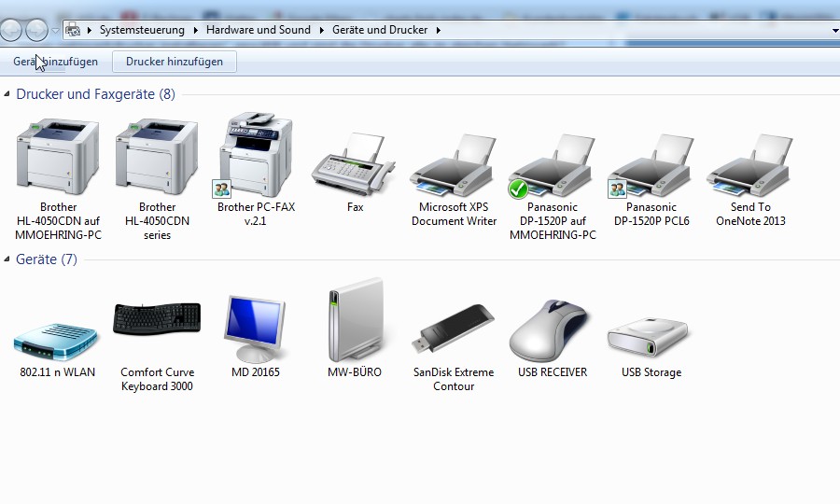Select the 802.11 n WLAN router icon
The image size is (840, 504).
pos(56,342)
